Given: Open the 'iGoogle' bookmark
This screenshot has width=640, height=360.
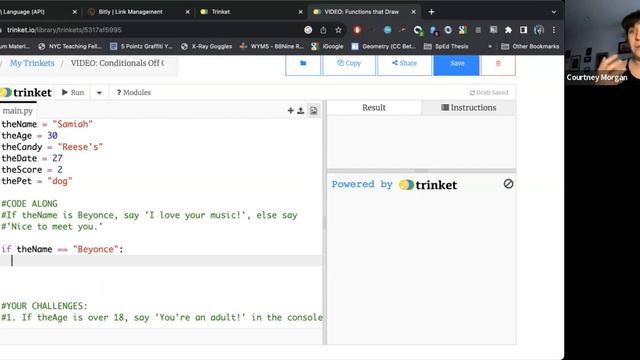Looking at the screenshot, I should [327, 47].
